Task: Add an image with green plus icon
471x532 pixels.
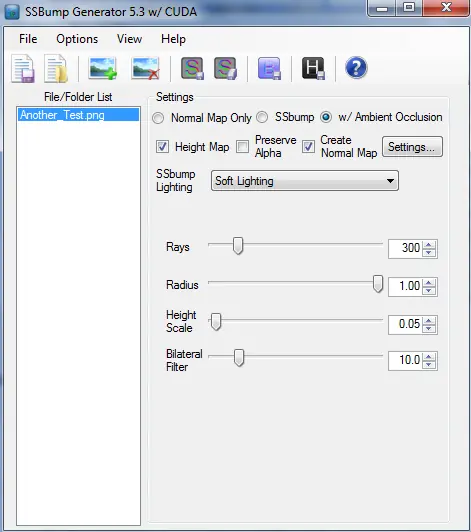Action: tap(102, 69)
